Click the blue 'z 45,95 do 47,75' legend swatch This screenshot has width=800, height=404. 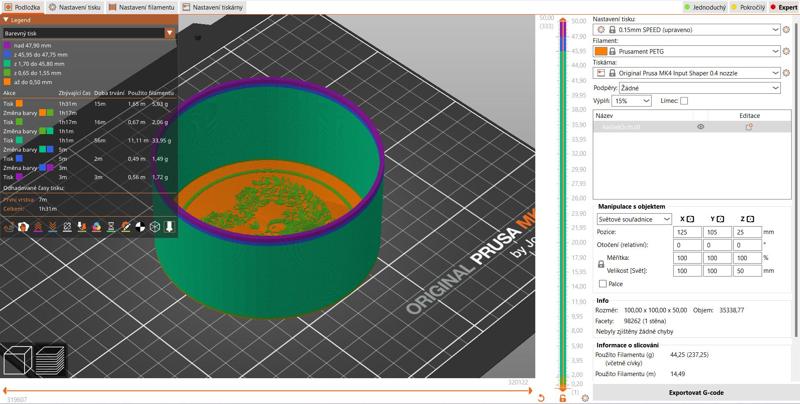click(7, 55)
